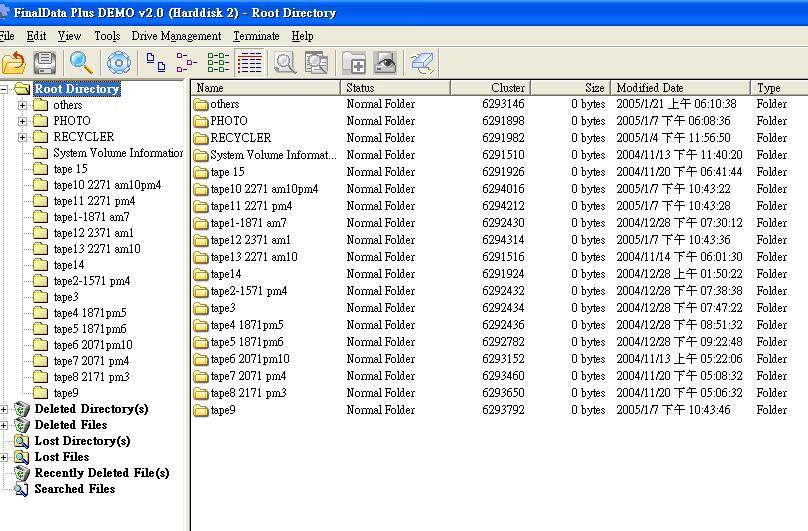Click the eye preview toolbar icon

[385, 62]
